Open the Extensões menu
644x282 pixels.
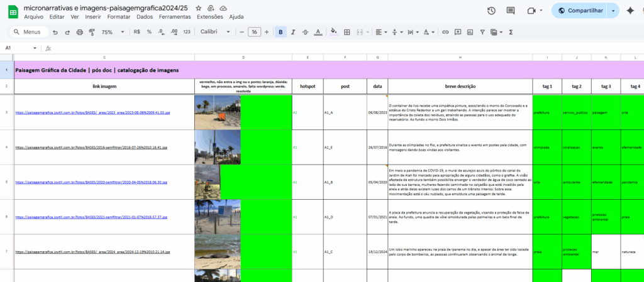209,17
